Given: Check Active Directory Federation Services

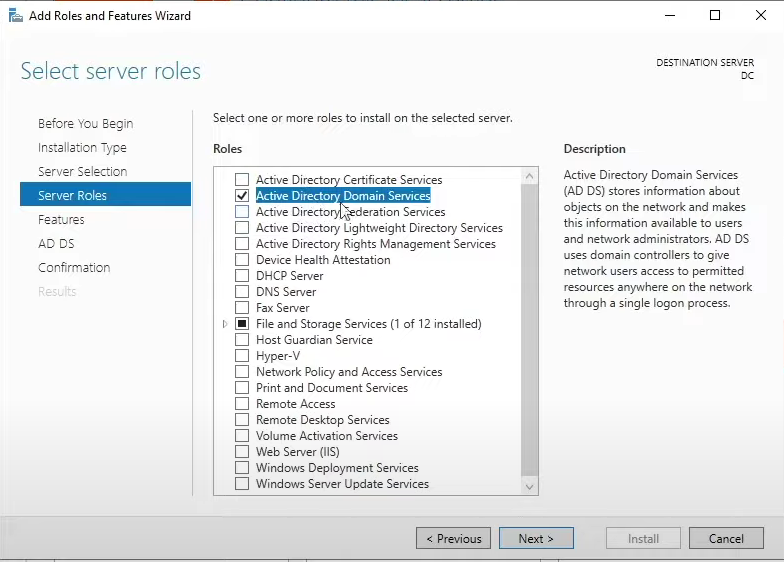Looking at the screenshot, I should [x=242, y=212].
